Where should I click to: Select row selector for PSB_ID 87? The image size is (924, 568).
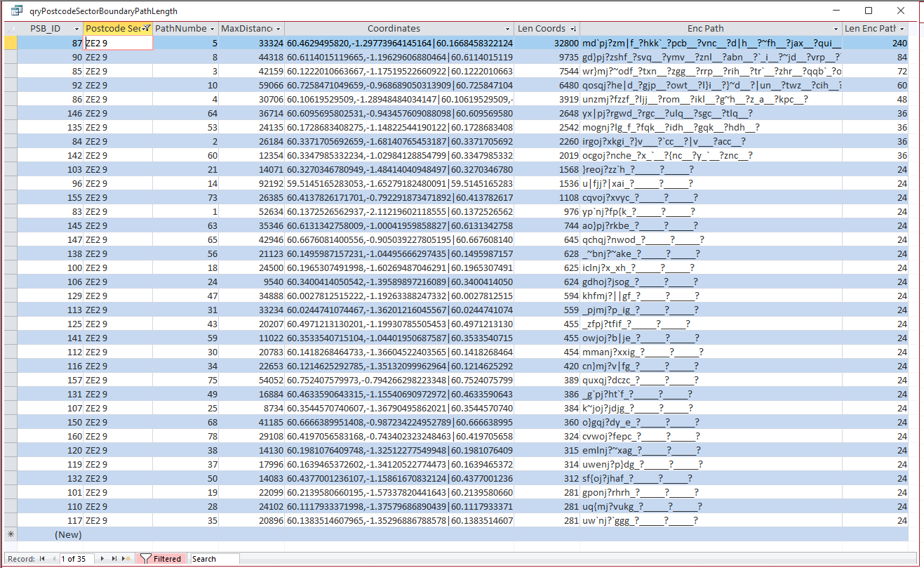(10, 43)
